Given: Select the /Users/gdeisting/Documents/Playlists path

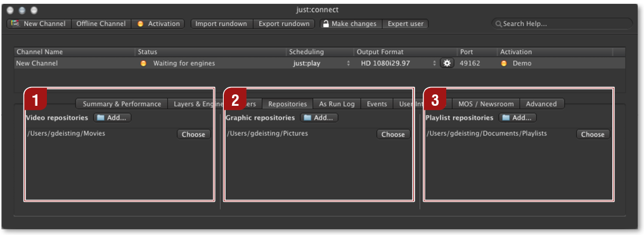Looking at the screenshot, I should point(487,133).
